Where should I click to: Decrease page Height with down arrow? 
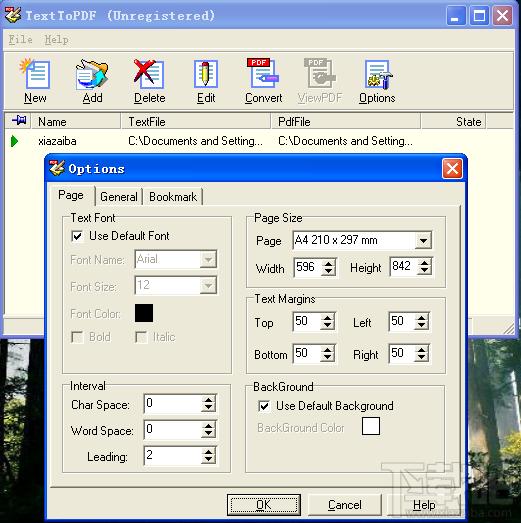pos(425,270)
